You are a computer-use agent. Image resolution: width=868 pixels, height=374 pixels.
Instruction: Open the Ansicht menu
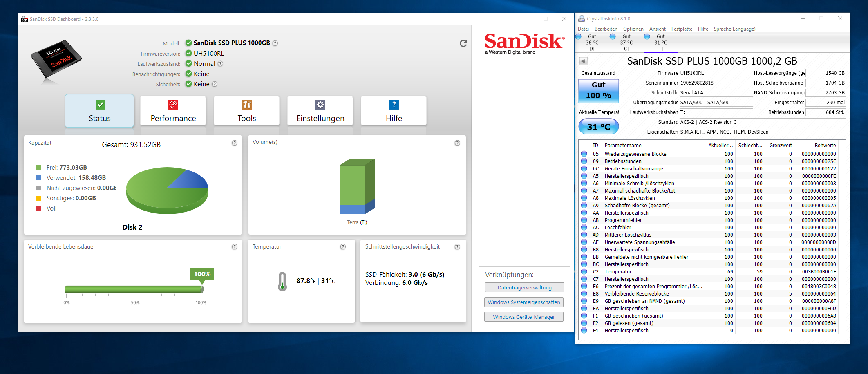pos(657,29)
